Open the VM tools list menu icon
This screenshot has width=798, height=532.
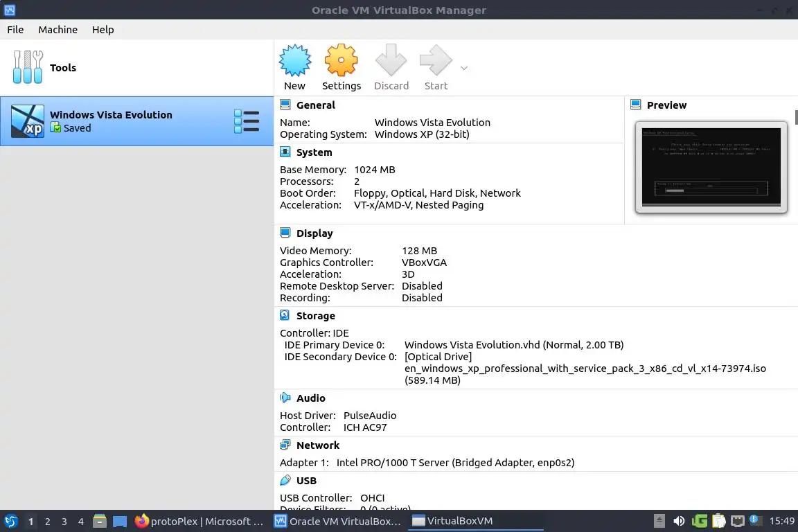click(x=247, y=121)
